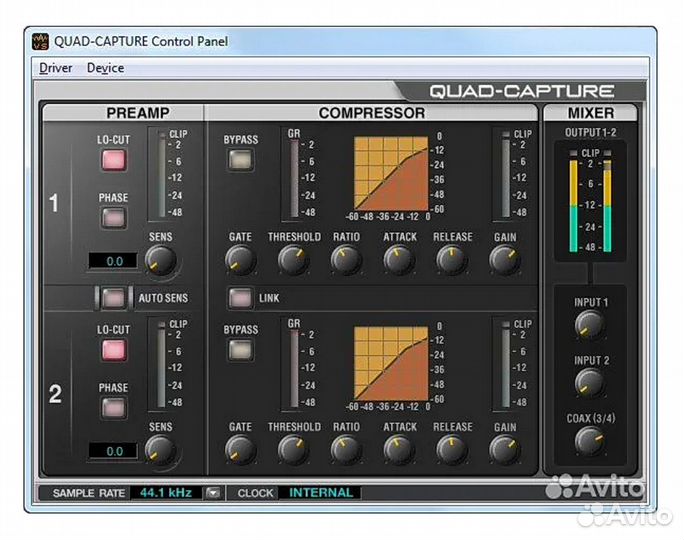Click the mixer COAX (3/4) knob
684x540 pixels.
click(590, 441)
